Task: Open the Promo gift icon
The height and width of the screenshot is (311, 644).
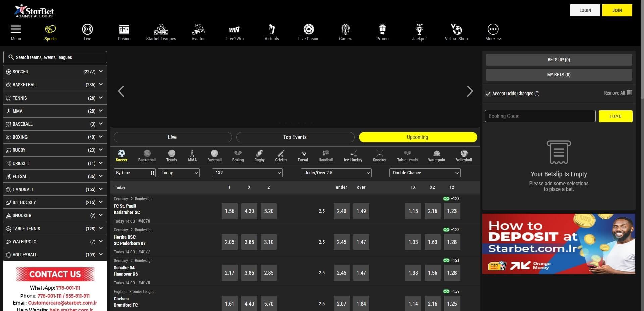Action: (x=382, y=29)
